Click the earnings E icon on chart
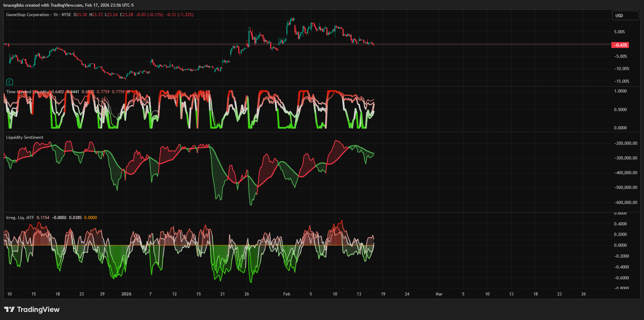 tap(9, 82)
